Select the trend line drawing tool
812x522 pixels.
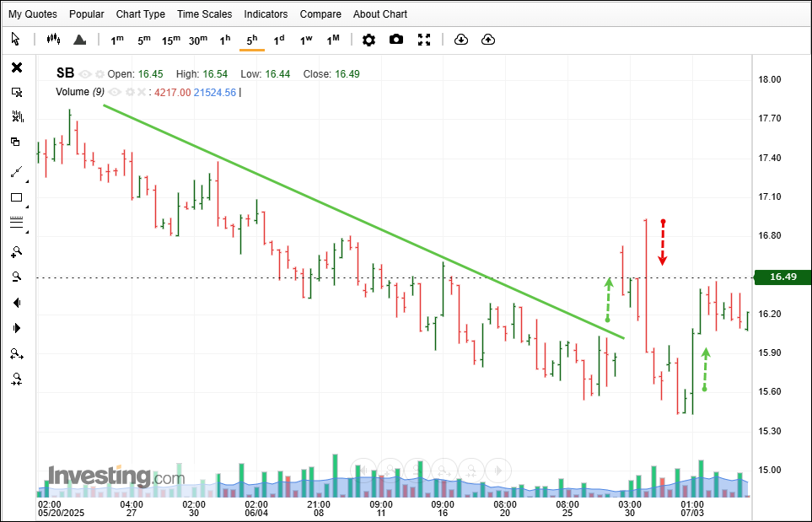click(17, 172)
